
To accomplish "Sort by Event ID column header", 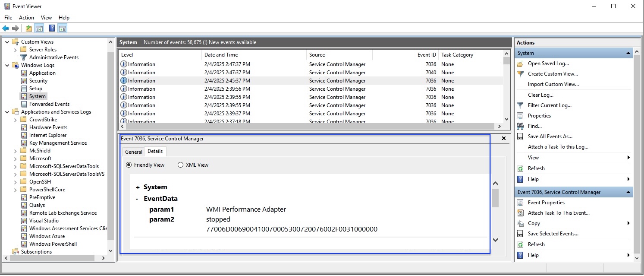I will pyautogui.click(x=405, y=55).
